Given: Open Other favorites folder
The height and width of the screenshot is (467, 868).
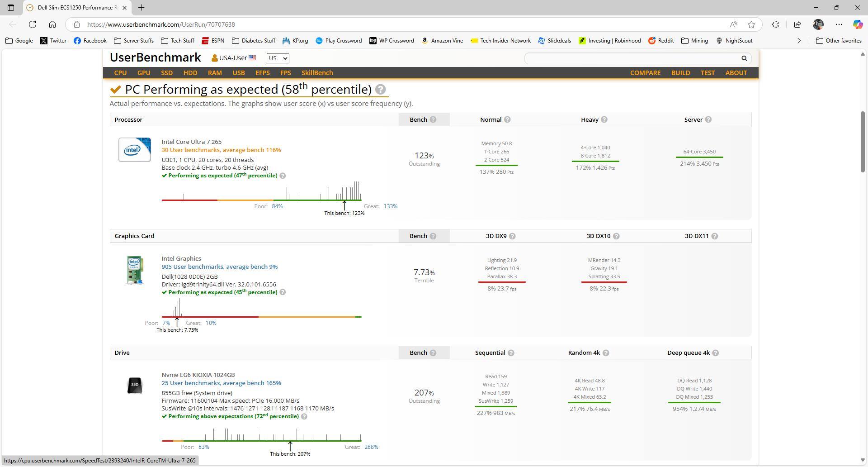Looking at the screenshot, I should (x=839, y=41).
